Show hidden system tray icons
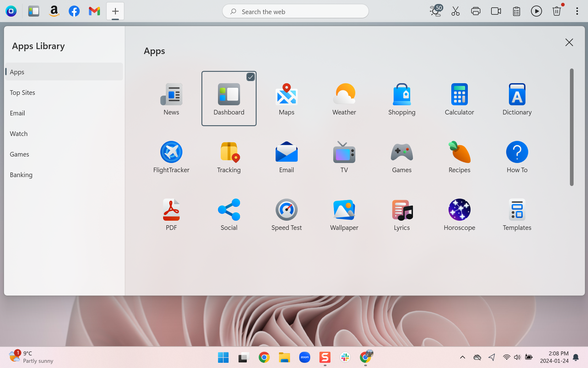This screenshot has width=588, height=368. coord(463,357)
